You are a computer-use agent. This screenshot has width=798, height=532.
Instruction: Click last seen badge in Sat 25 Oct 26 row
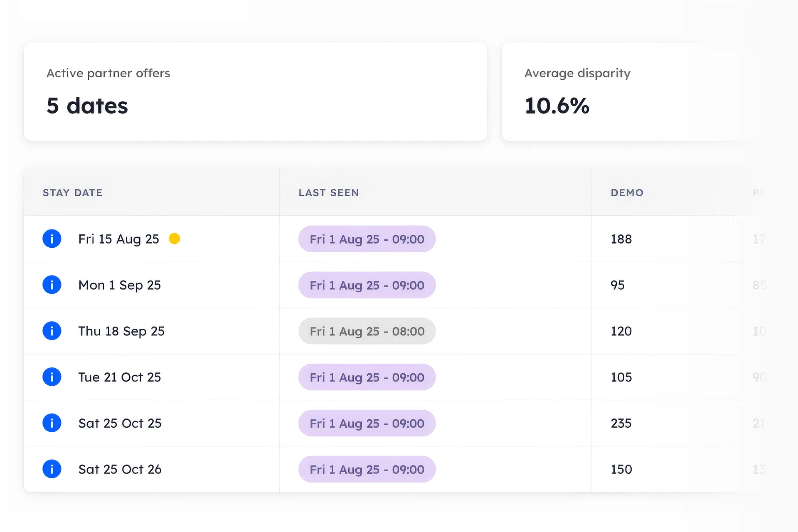367,469
